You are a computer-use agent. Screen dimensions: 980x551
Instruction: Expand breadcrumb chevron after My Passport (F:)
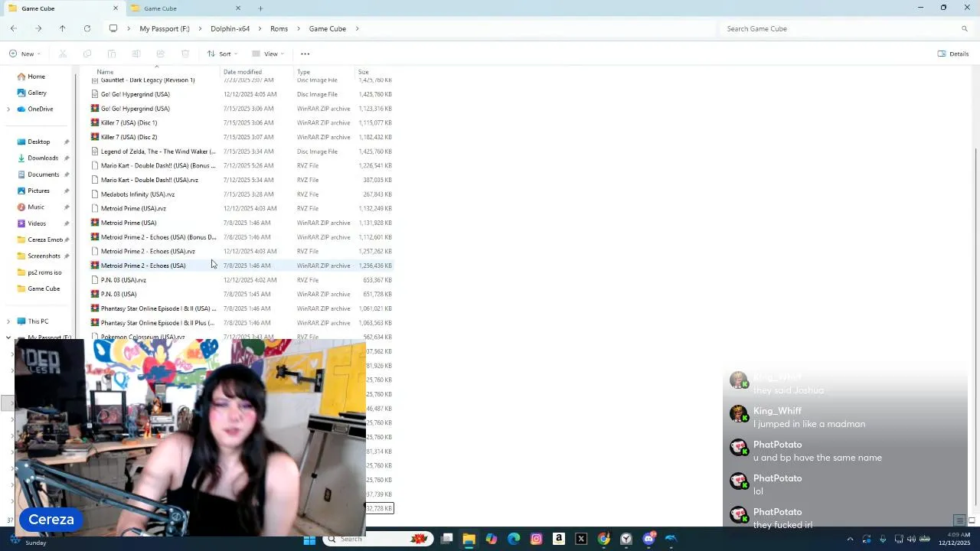[x=201, y=28]
